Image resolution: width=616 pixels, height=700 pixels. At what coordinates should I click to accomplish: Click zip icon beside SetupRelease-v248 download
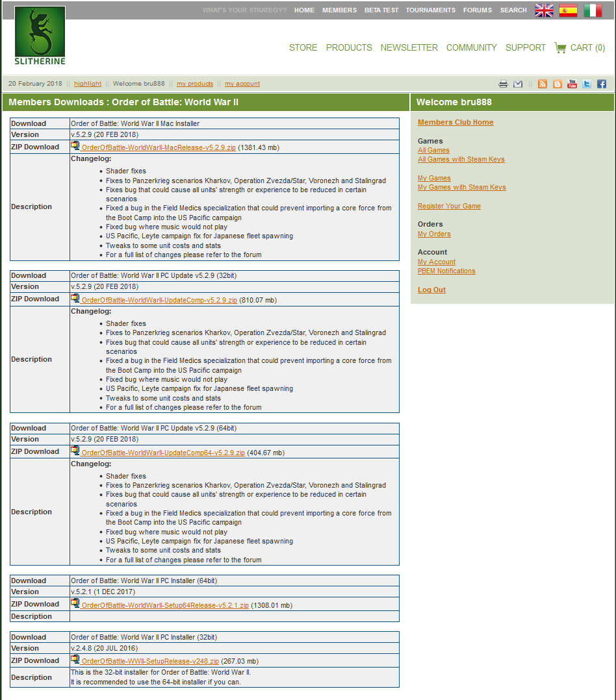point(75,659)
